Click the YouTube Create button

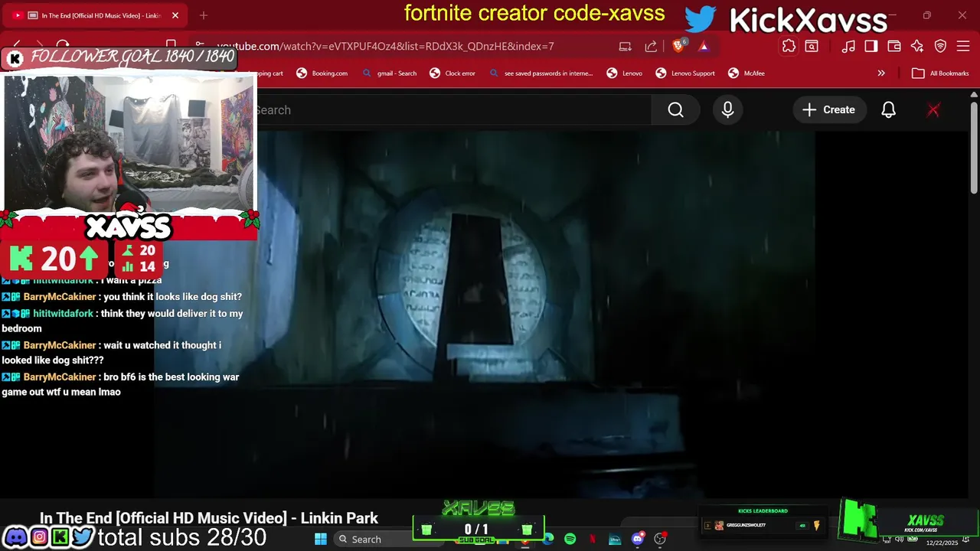[x=828, y=110]
